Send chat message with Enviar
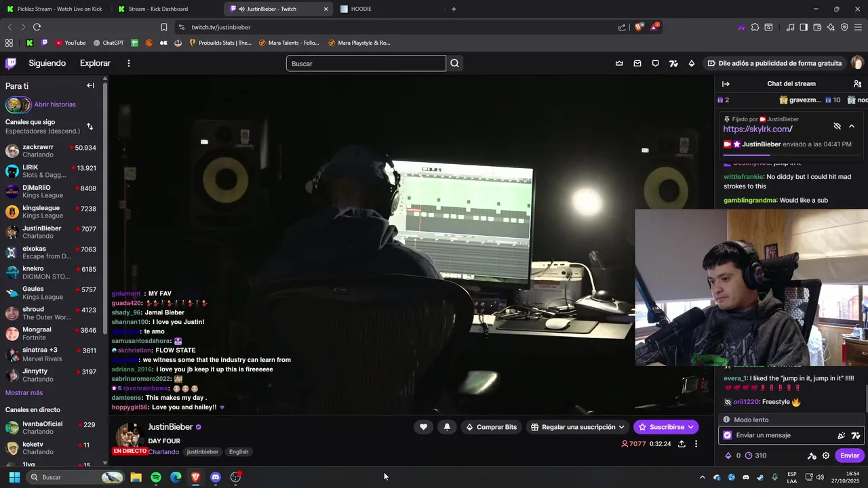This screenshot has height=488, width=868. pos(850,455)
